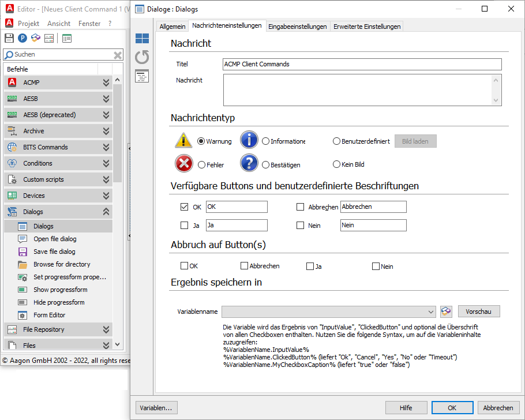Select the Save file dialog command icon
525x420 pixels.
[22, 252]
